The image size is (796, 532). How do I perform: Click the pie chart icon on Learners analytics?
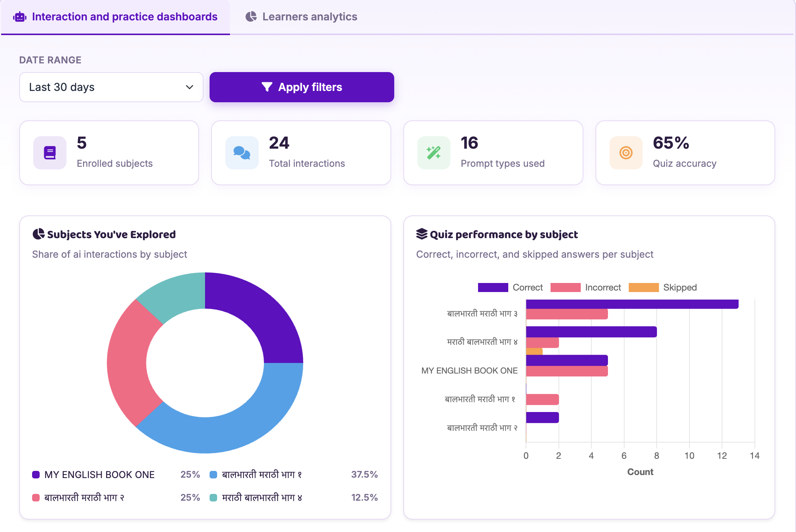(x=251, y=17)
